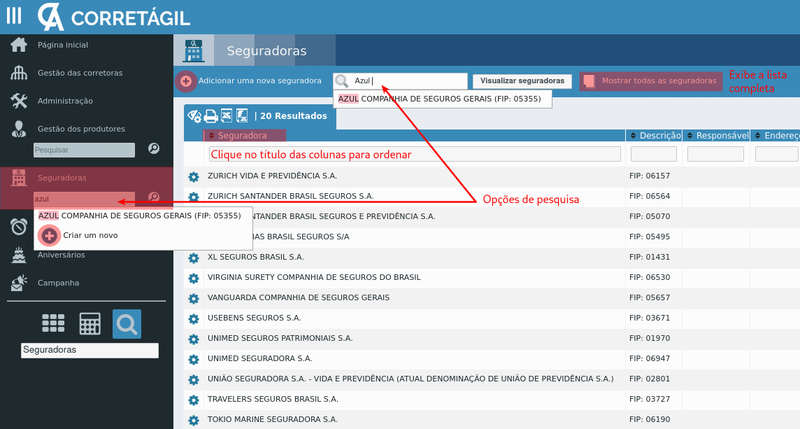Click the Corretágil logo

pyautogui.click(x=114, y=17)
